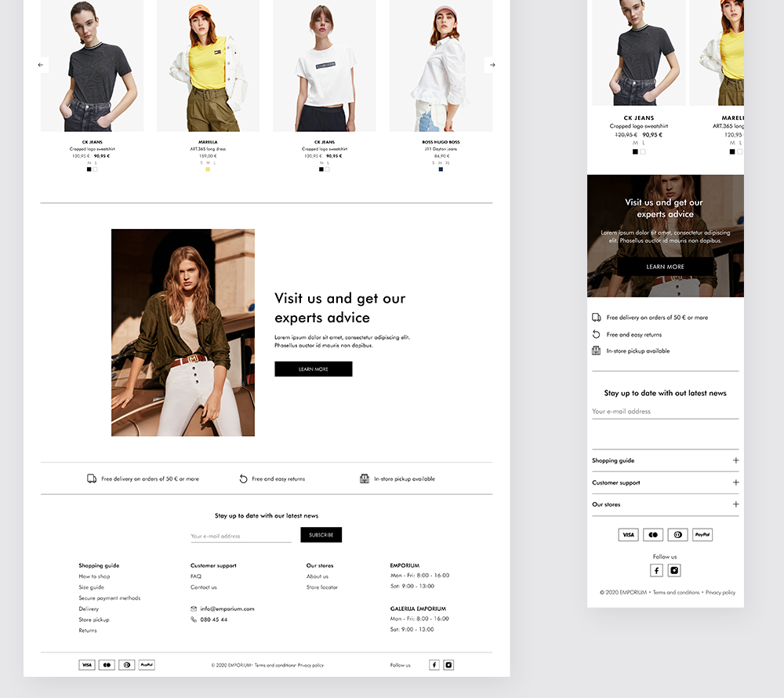Open Instagram from the mobile Follow us section

[674, 570]
